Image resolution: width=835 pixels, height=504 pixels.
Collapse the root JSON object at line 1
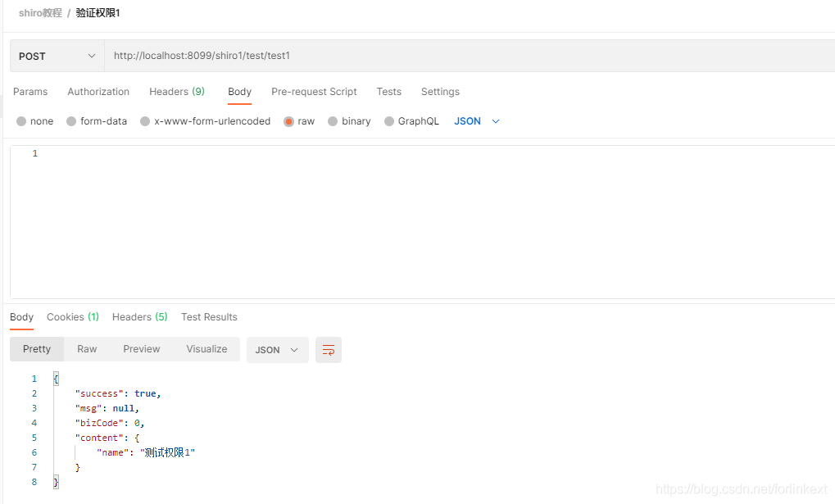click(x=56, y=379)
